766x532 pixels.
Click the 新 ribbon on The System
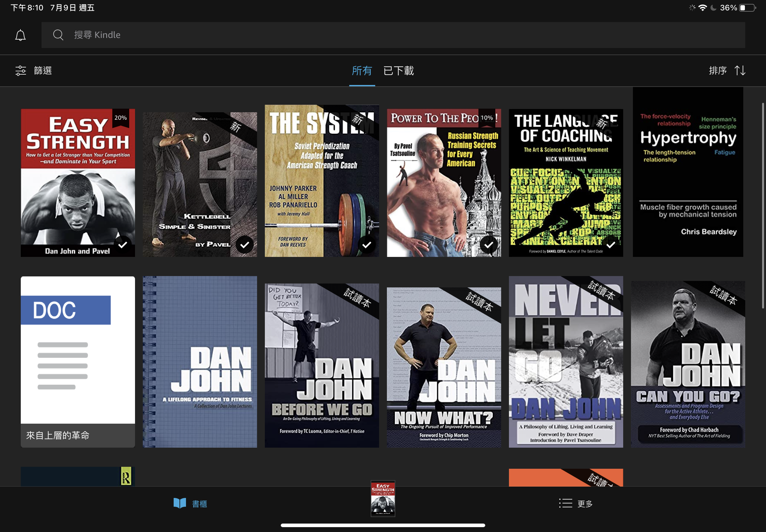click(x=357, y=119)
